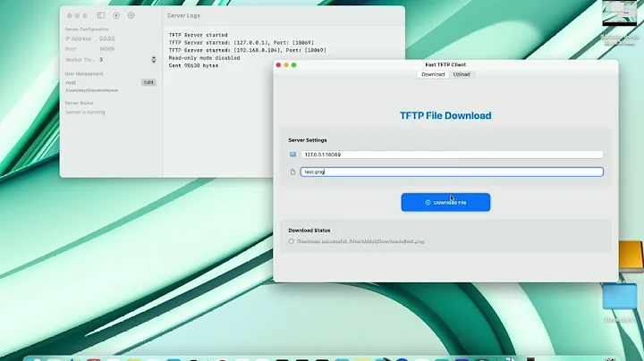Click the server address icon beside 127.0.0.1:18069
The image size is (644, 361).
point(292,155)
